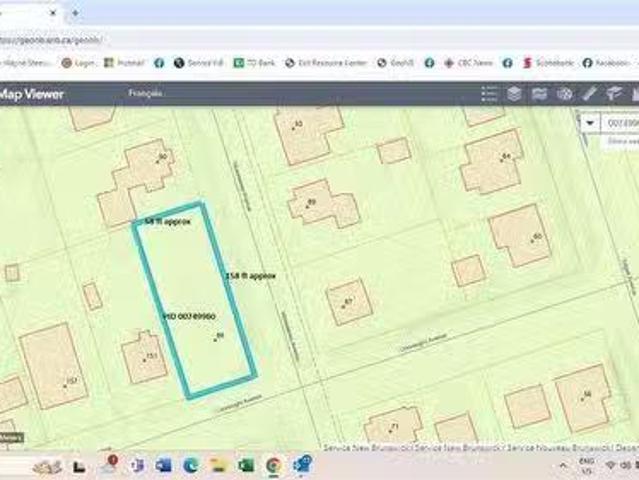639x480 pixels.
Task: Open the search type dropdown arrow
Action: tap(590, 123)
